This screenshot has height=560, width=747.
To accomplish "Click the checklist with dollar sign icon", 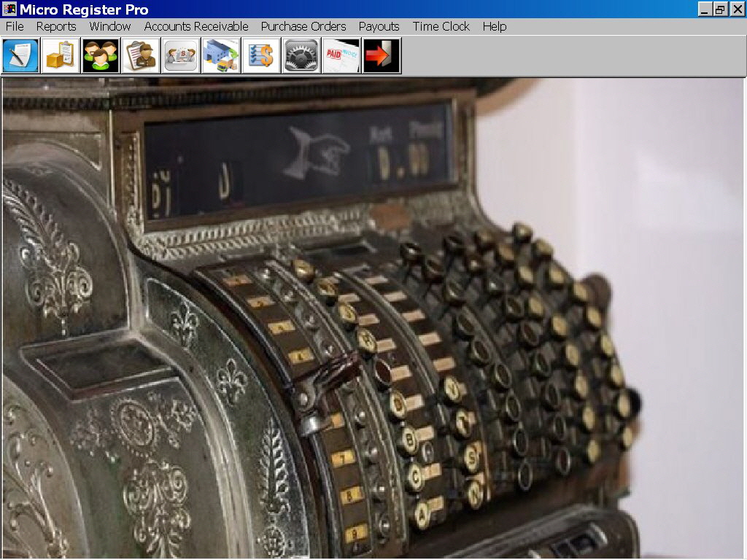I will point(260,55).
